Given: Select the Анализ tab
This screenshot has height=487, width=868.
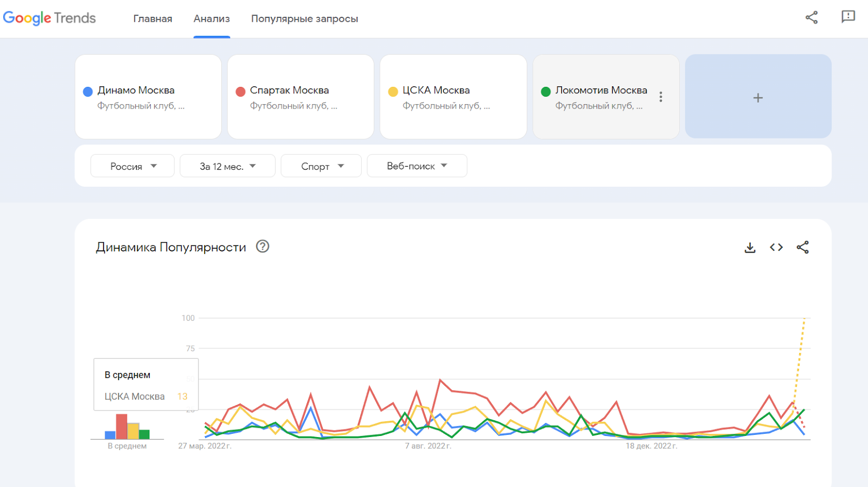Looking at the screenshot, I should pos(212,18).
